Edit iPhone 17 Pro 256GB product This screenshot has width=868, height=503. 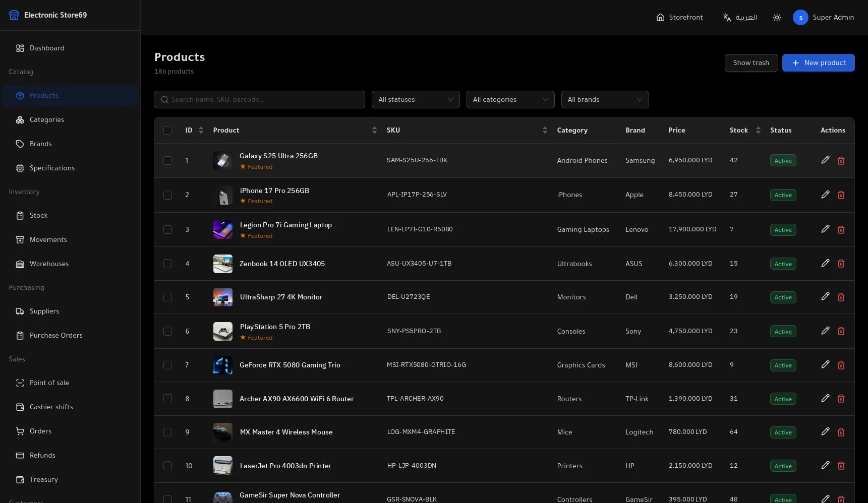(x=825, y=194)
